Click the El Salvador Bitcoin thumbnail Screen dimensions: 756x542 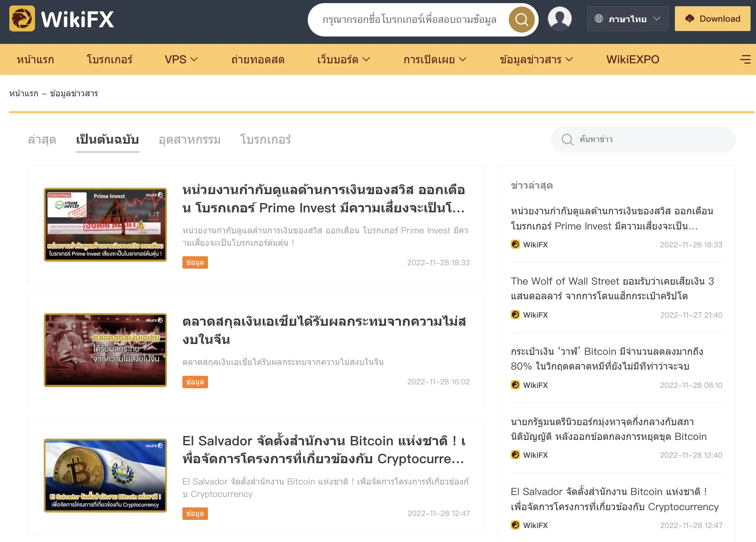(x=106, y=476)
